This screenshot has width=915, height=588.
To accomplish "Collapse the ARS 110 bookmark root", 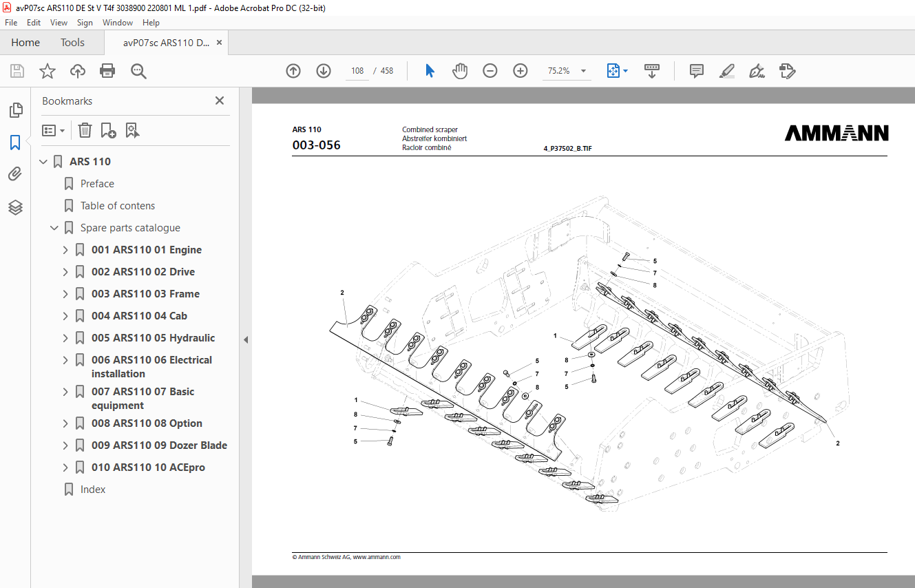I will click(x=43, y=162).
